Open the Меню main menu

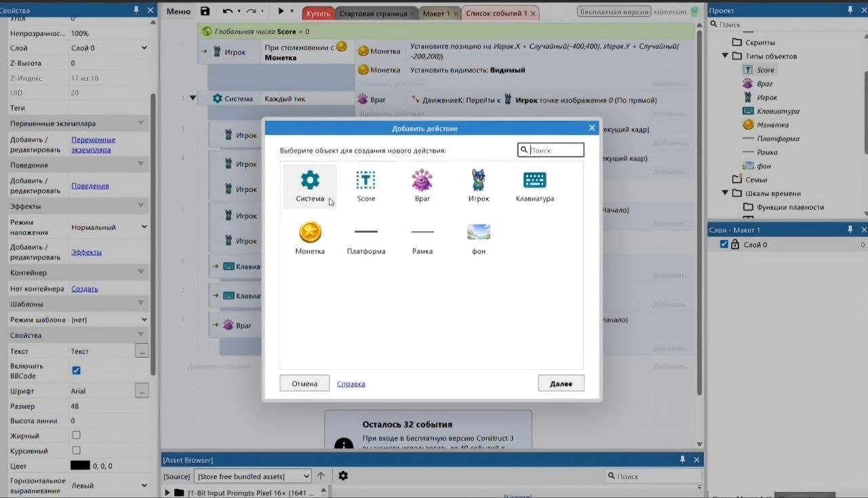click(x=178, y=12)
